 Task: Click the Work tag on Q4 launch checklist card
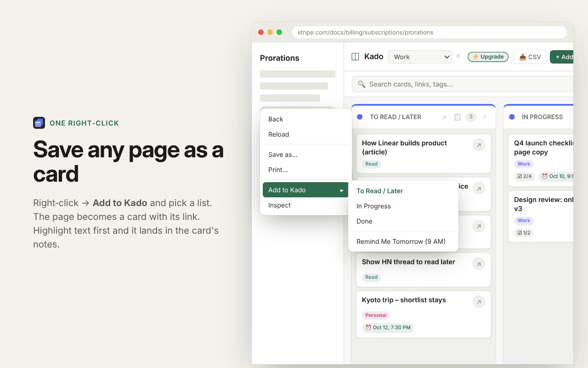pyautogui.click(x=524, y=164)
